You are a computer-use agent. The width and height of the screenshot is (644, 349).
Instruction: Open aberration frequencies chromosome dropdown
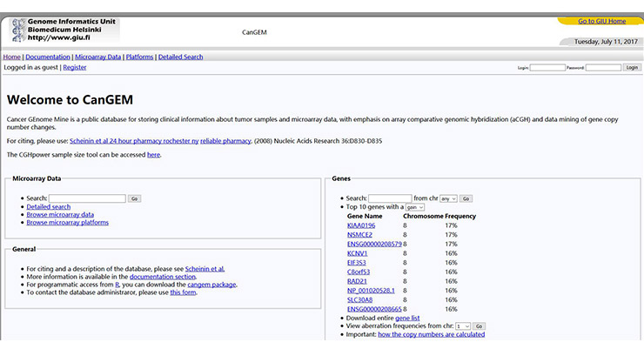[463, 326]
